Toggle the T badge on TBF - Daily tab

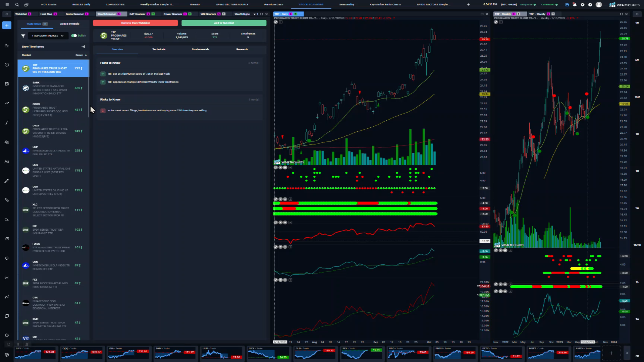(296, 14)
